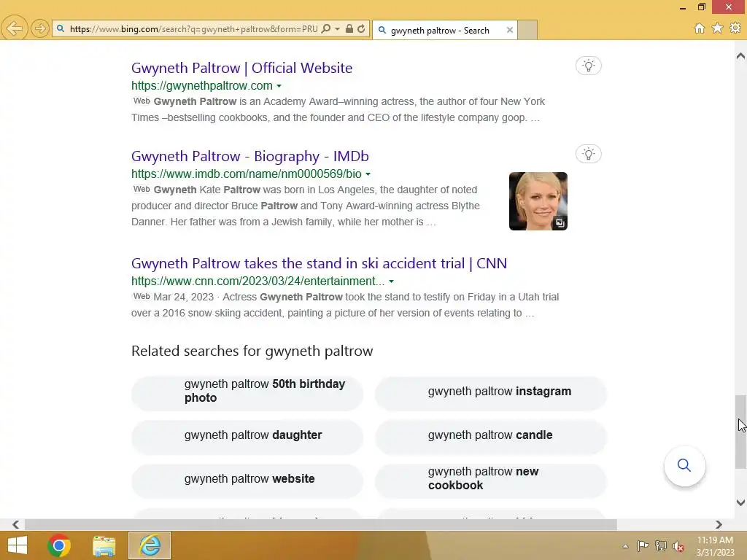Show hidden icons in the system tray
This screenshot has height=560, width=747.
click(x=625, y=546)
